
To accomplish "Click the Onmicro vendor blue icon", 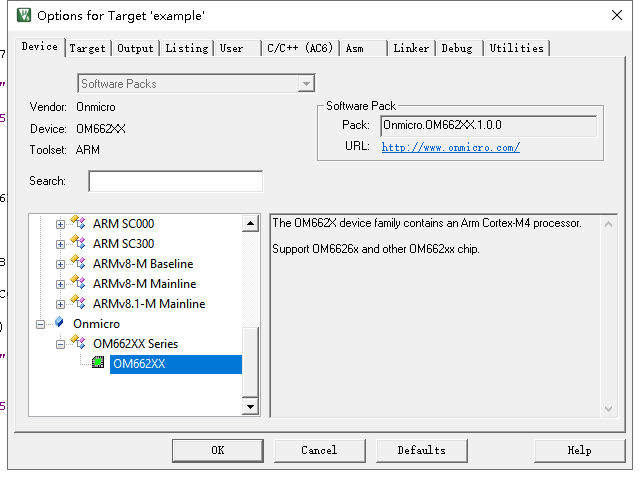I will pos(60,322).
